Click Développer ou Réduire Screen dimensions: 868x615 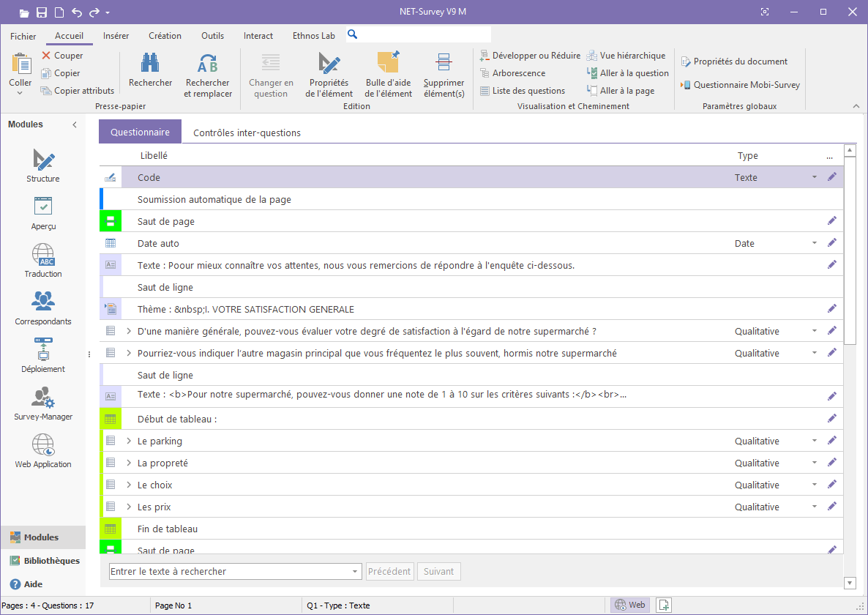click(x=530, y=56)
